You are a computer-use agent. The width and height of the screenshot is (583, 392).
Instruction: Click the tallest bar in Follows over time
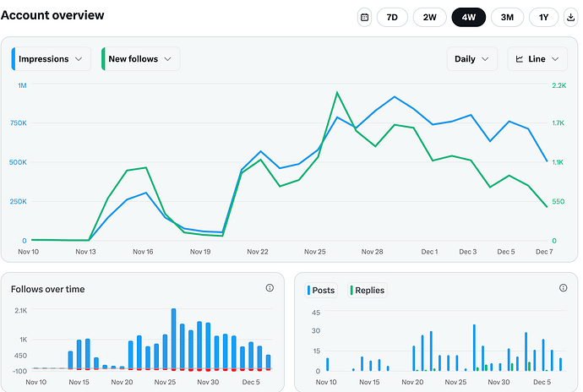pyautogui.click(x=173, y=339)
